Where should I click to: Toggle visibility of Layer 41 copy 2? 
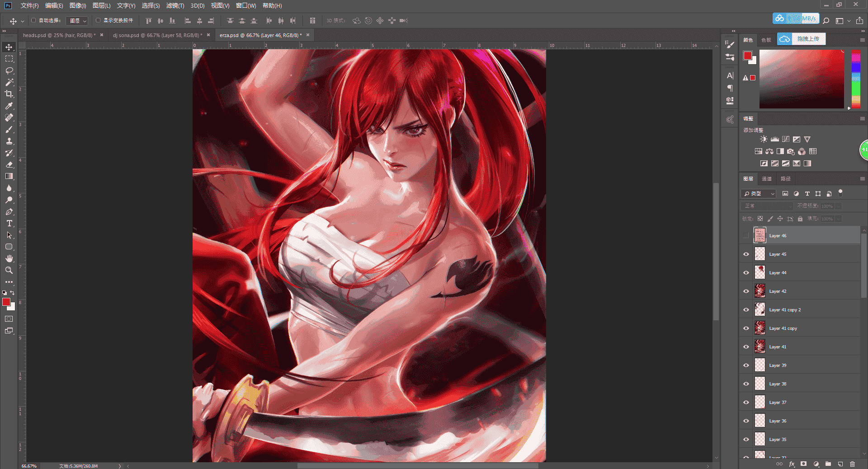tap(746, 310)
